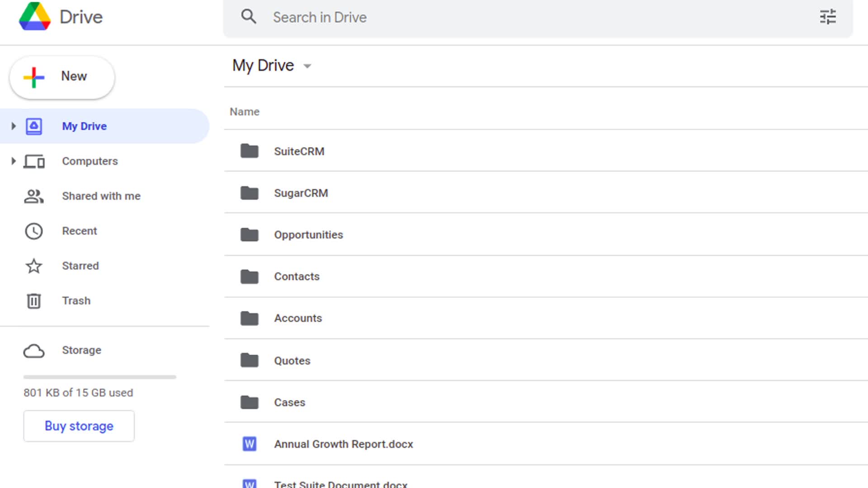Click the My Drive sidebar icon
This screenshot has width=868, height=488.
pos(34,126)
